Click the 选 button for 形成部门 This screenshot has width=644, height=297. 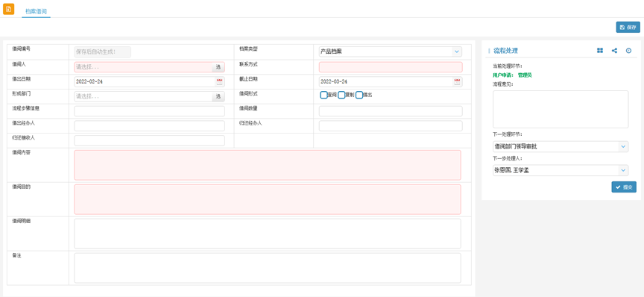pos(218,97)
